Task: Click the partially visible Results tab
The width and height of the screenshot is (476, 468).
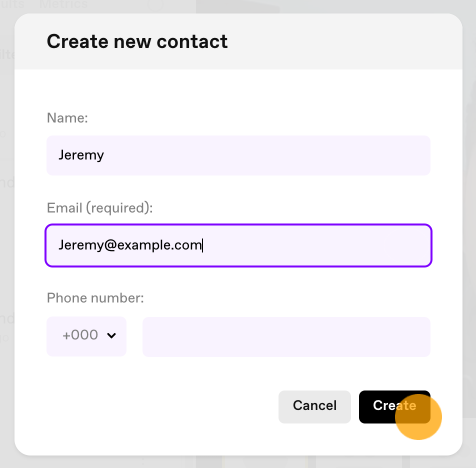Action: click(12, 4)
